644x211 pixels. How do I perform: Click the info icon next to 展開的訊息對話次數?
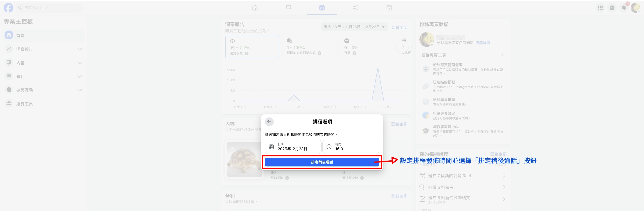pyautogui.click(x=319, y=53)
